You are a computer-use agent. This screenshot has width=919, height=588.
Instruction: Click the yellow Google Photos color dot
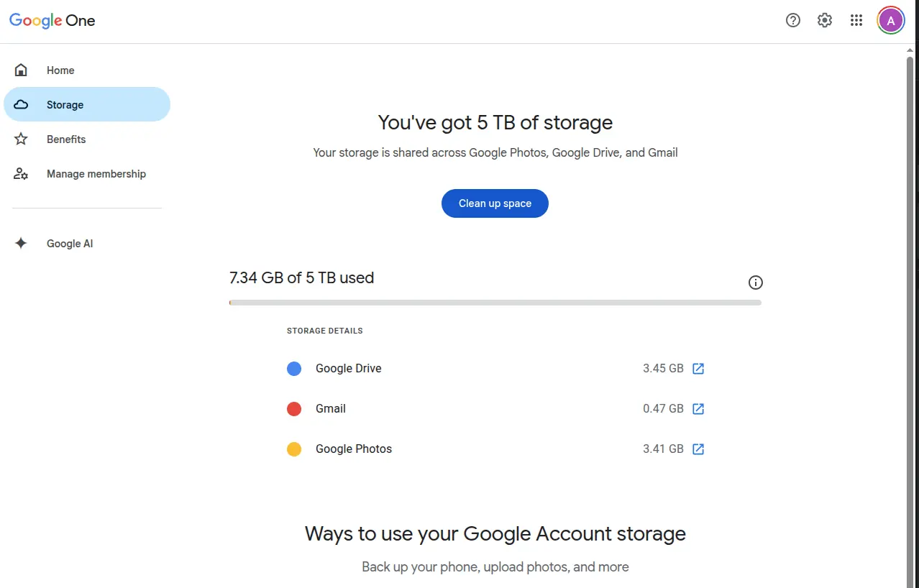[294, 449]
